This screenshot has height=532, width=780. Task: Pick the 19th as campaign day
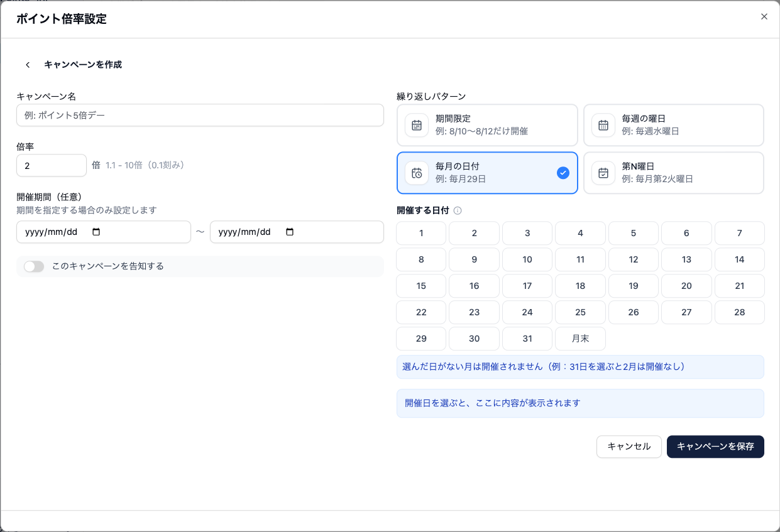[634, 286]
